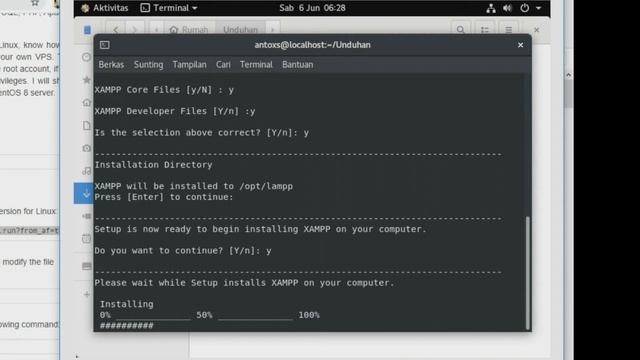The image size is (640, 360).
Task: Open the Tampilan menu
Action: point(189,64)
